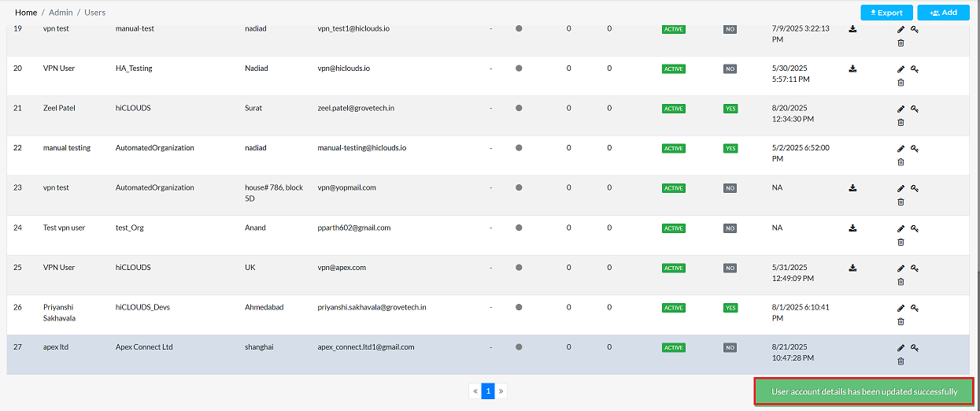Click the download icon in row 19
Screen dimensions: 980x411
coord(852,29)
